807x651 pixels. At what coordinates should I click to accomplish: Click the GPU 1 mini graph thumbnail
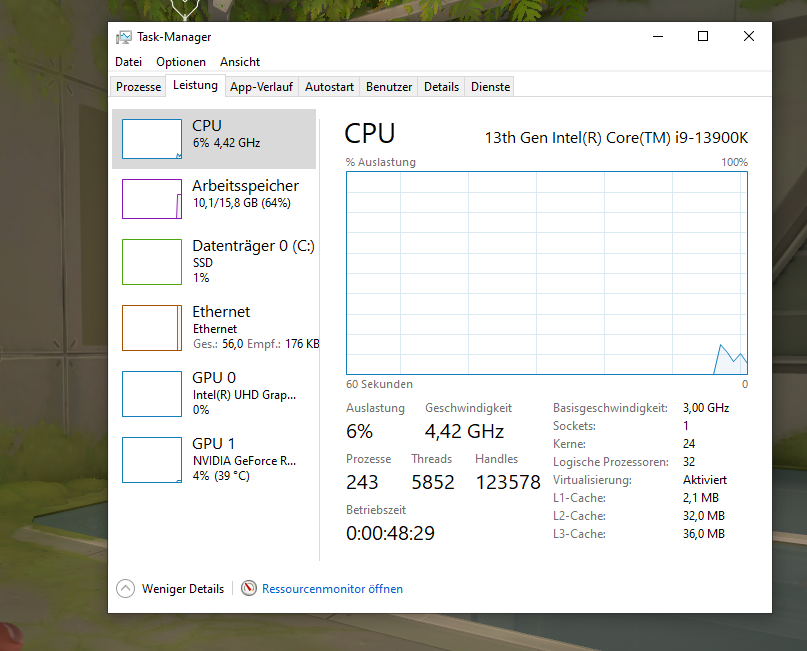tap(152, 460)
